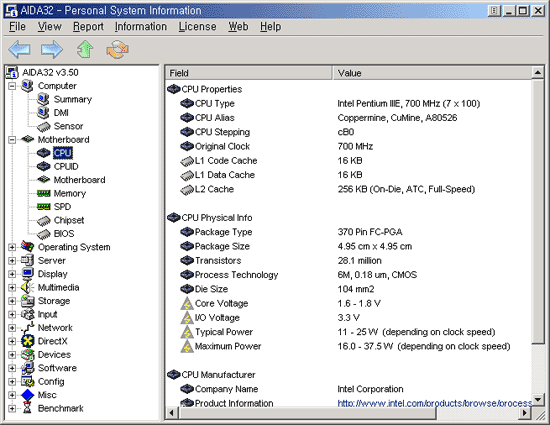
Task: Open the Help menu
Action: click(270, 27)
